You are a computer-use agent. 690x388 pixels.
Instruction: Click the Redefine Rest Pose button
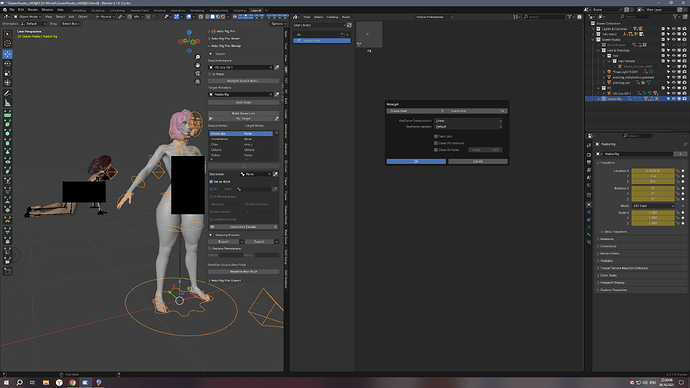243,271
